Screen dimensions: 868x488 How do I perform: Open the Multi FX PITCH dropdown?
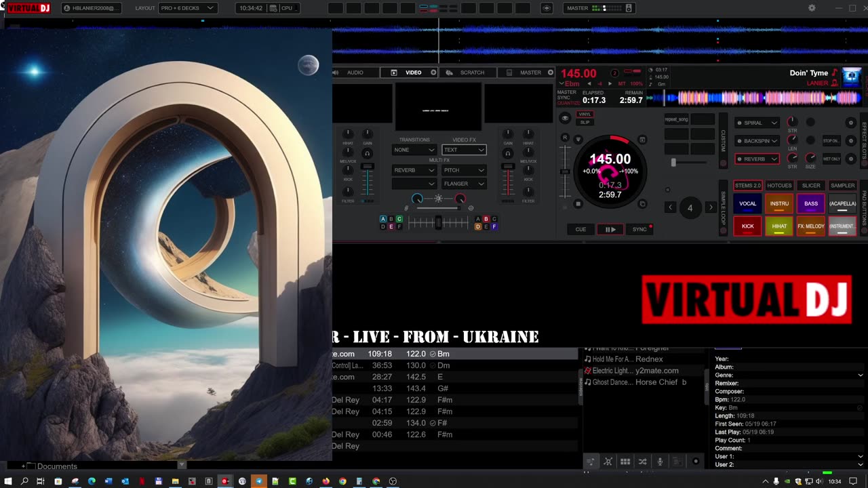[464, 170]
